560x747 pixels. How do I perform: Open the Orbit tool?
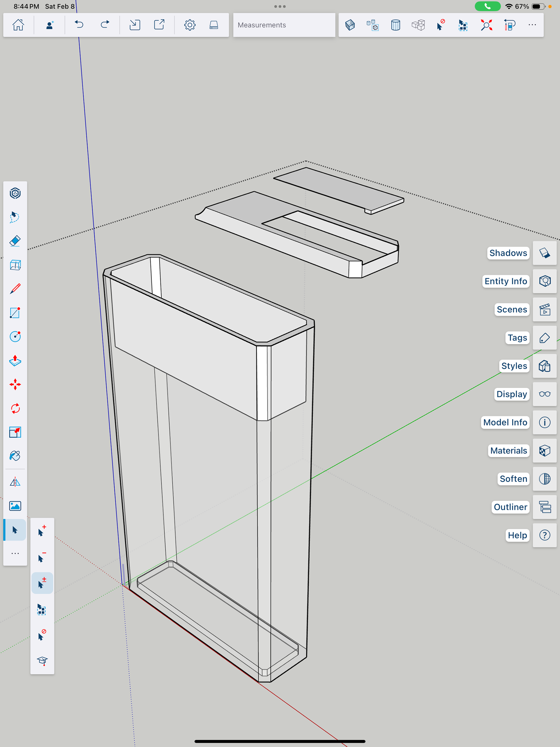tap(15, 193)
